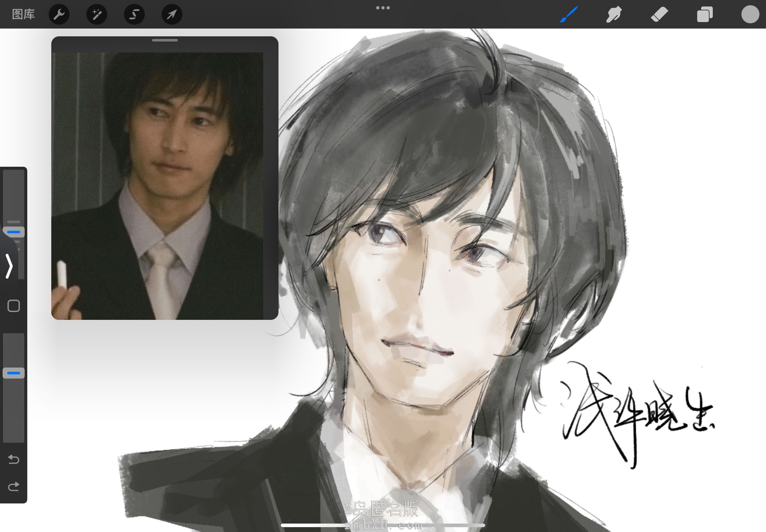The width and height of the screenshot is (766, 532).
Task: Open the Layers panel
Action: coord(705,14)
